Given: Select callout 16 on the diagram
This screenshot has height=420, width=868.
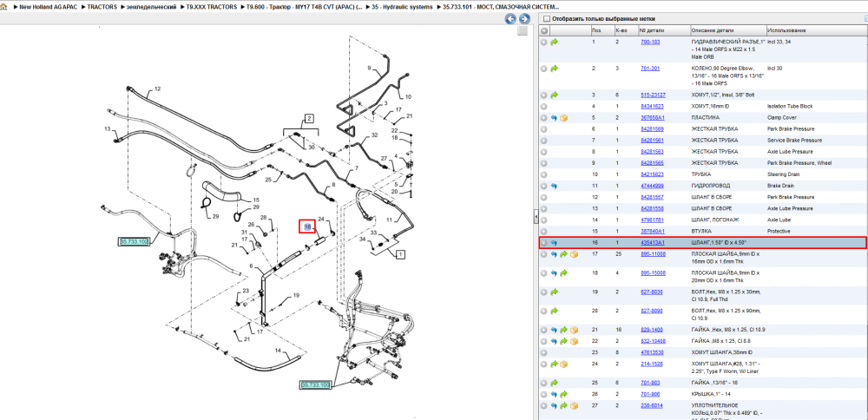Looking at the screenshot, I should point(307,226).
